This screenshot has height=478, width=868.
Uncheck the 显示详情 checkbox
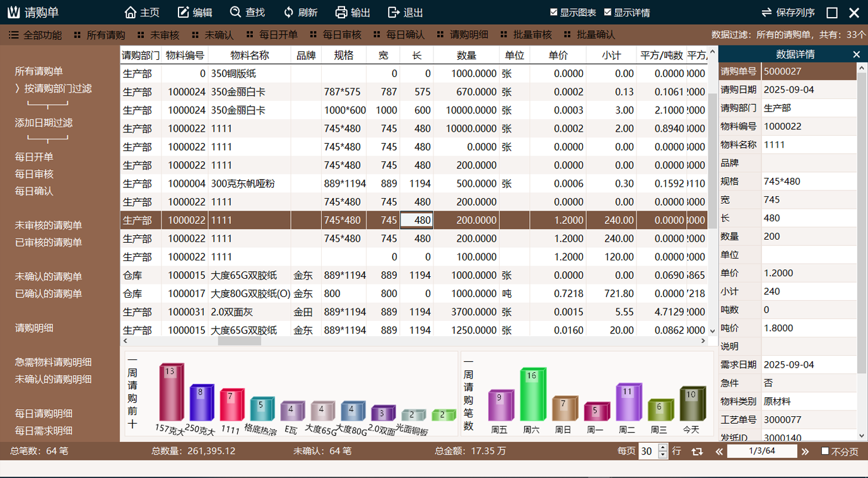607,13
